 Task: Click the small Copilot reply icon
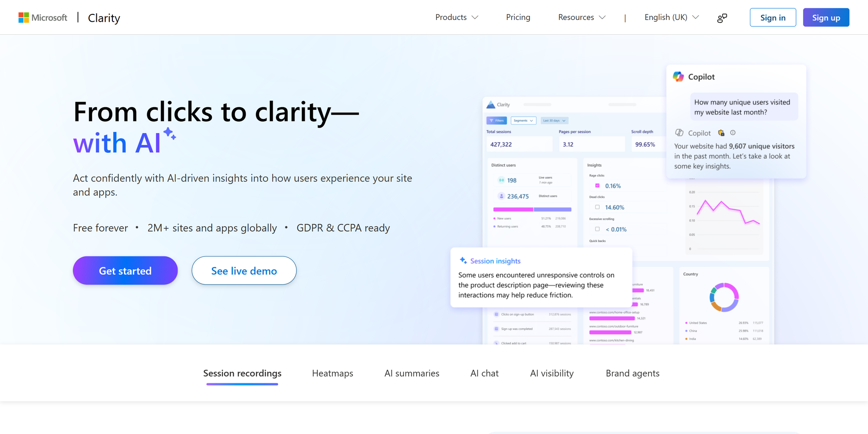679,133
